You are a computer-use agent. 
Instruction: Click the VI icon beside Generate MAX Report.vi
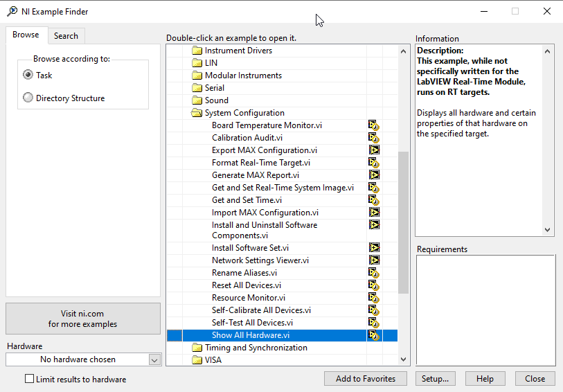point(374,175)
